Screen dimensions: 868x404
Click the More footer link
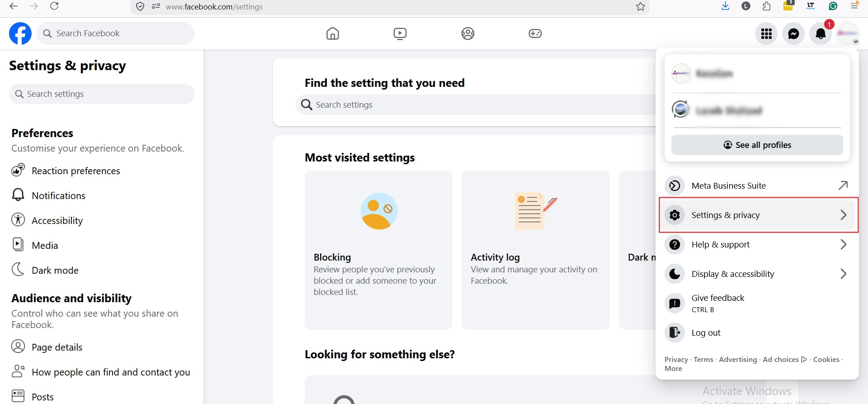click(673, 369)
